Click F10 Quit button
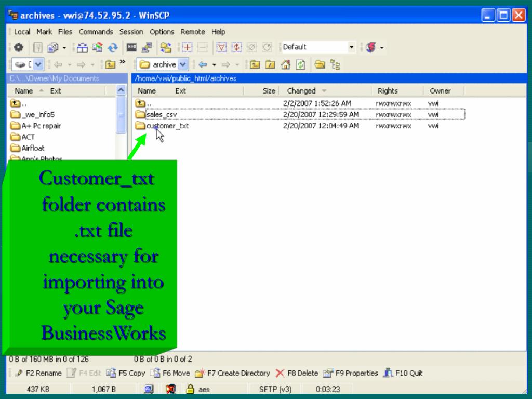The height and width of the screenshot is (399, 532). point(403,373)
